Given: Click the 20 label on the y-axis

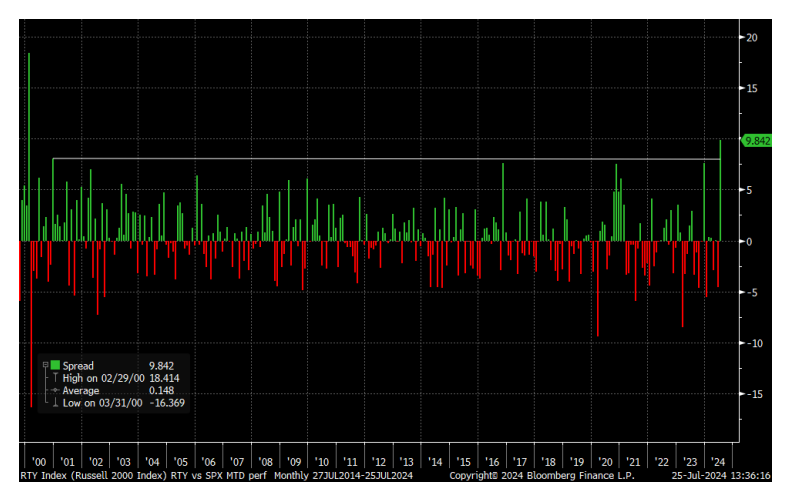Looking at the screenshot, I should point(751,38).
